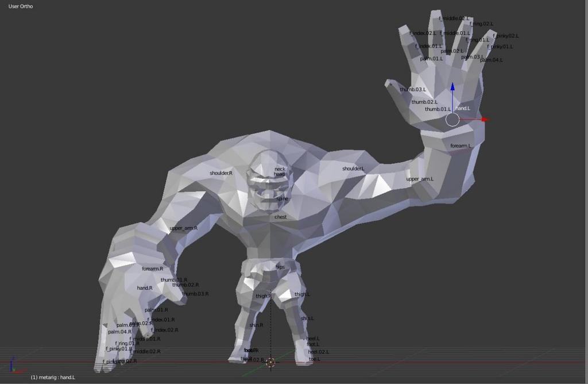588x384 pixels.
Task: Select the thumb.01.L bone label
Action: [x=438, y=109]
